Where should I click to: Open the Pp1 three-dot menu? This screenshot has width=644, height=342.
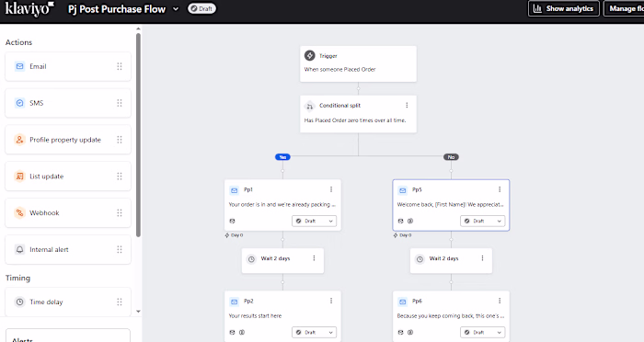point(331,189)
